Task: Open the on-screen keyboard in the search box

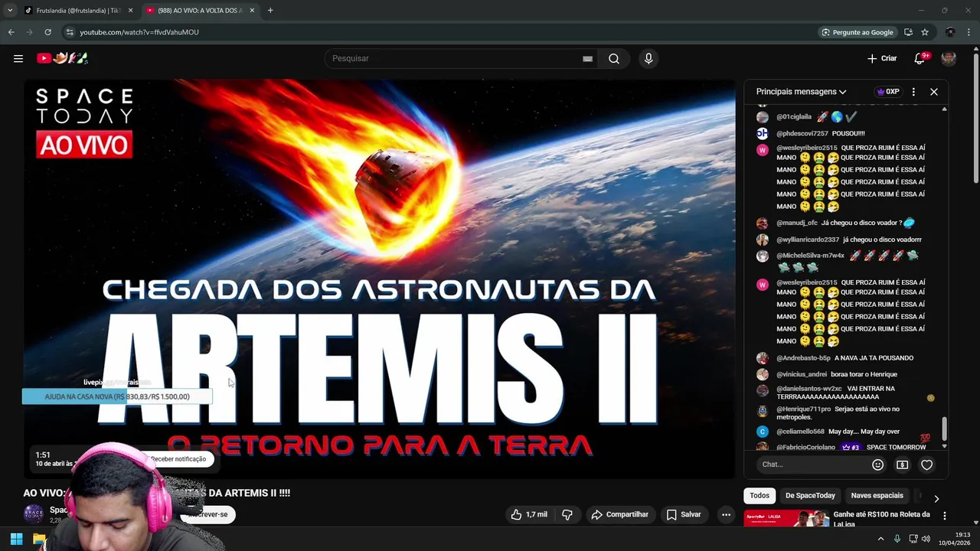Action: [587, 58]
